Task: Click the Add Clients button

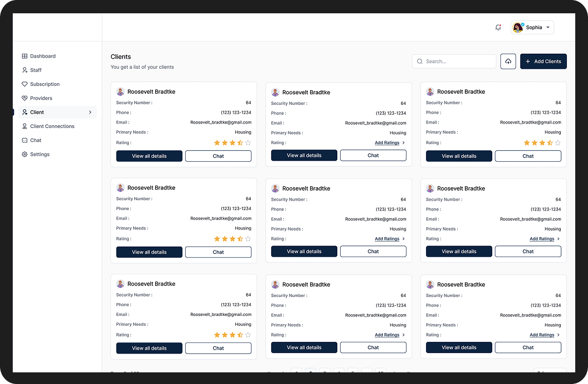Action: (544, 62)
